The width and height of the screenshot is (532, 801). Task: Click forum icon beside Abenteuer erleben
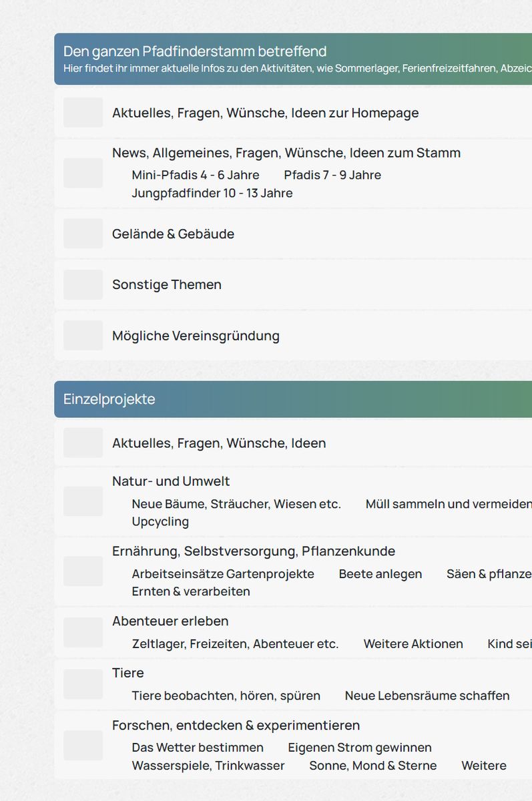(83, 632)
